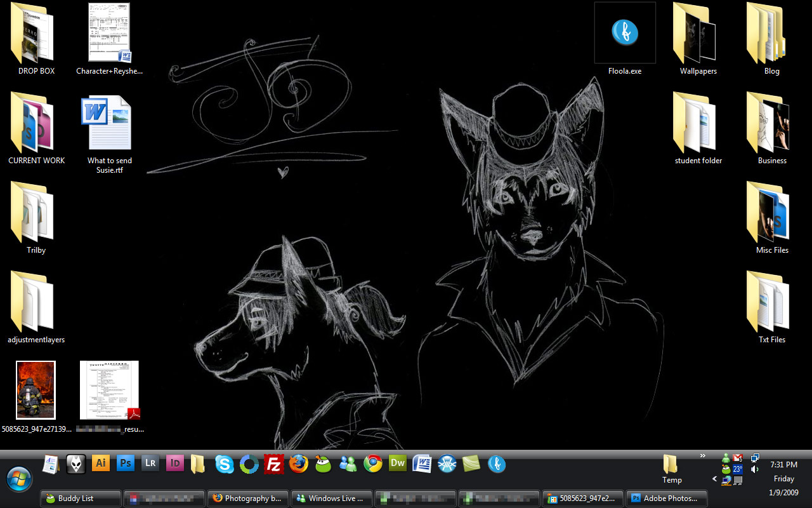Screen dimensions: 812x508
Task: Click green Messenger person tray icon
Action: pos(726,457)
